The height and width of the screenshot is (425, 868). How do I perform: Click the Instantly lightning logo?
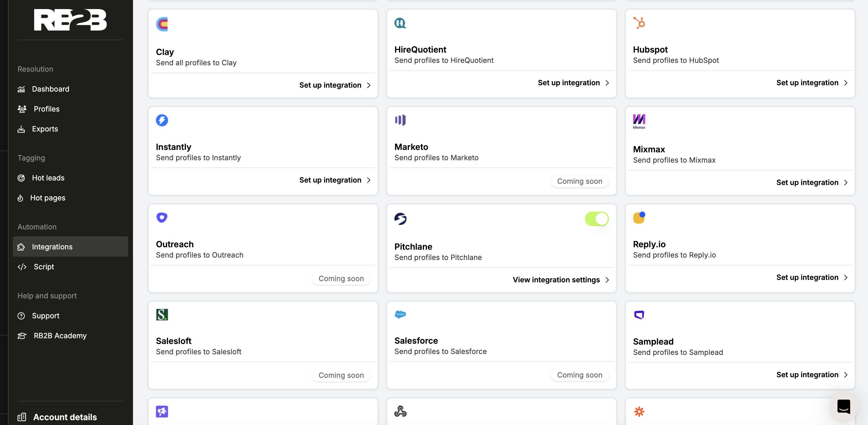pos(162,120)
